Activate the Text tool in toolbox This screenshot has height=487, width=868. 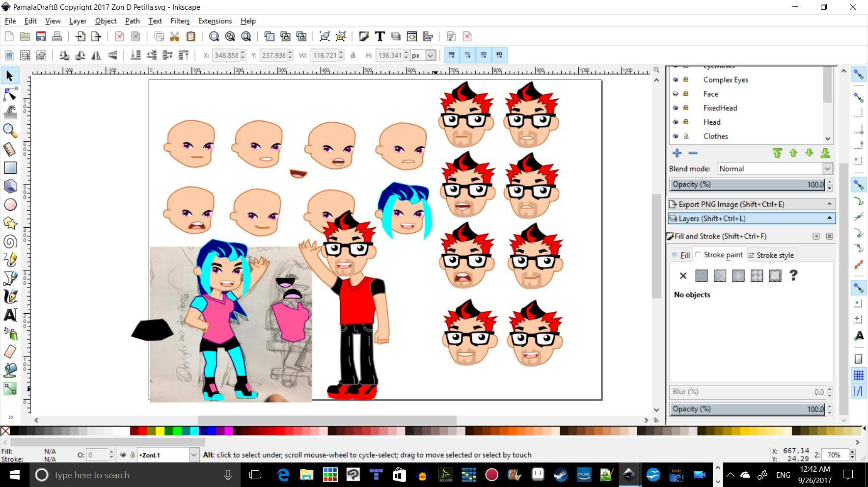point(10,315)
